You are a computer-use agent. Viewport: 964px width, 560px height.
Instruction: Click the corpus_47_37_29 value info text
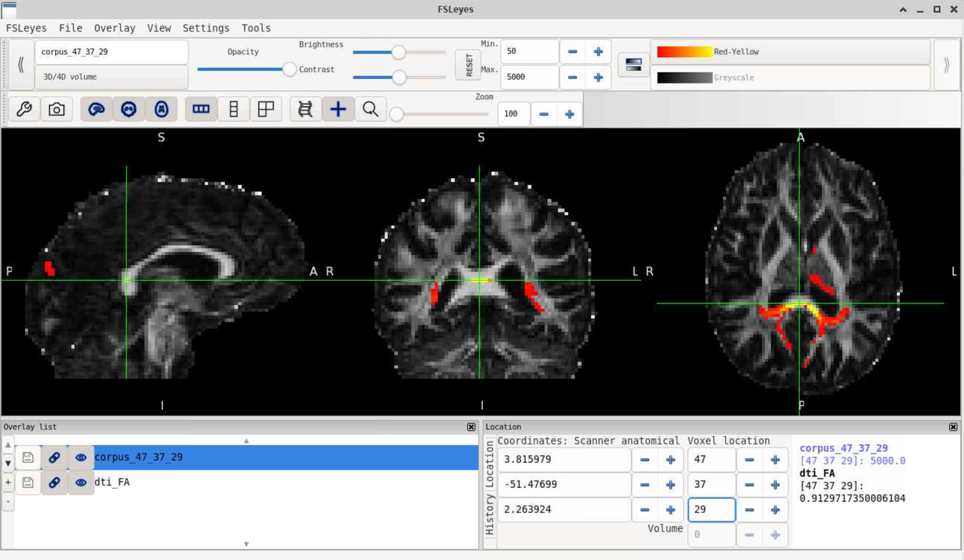tap(852, 461)
